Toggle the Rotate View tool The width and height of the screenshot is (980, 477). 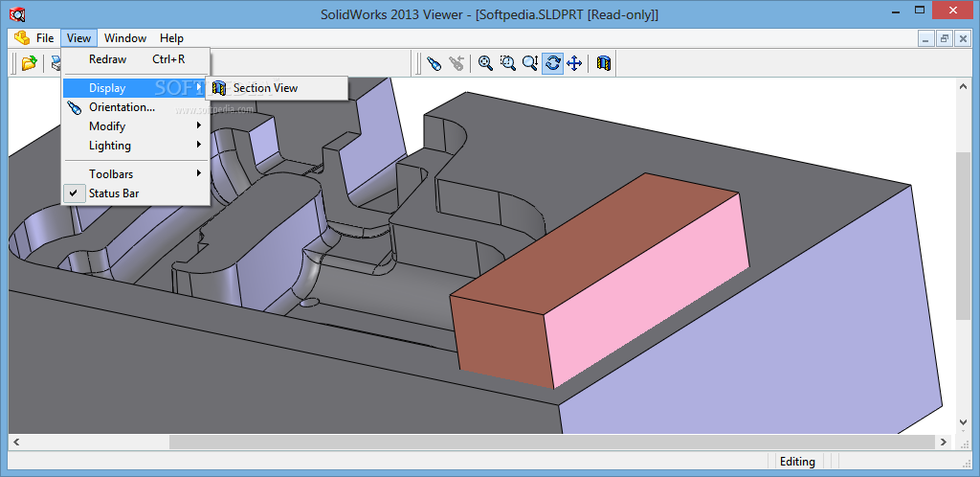[x=552, y=62]
